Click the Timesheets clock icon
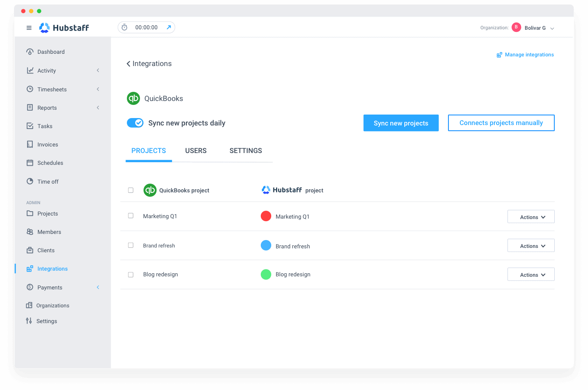The width and height of the screenshot is (588, 390). pos(30,89)
